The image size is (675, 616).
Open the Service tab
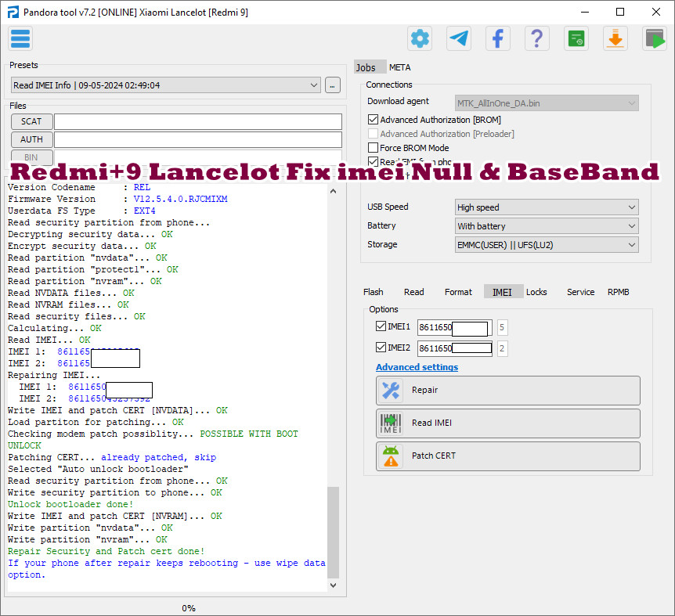pyautogui.click(x=581, y=292)
